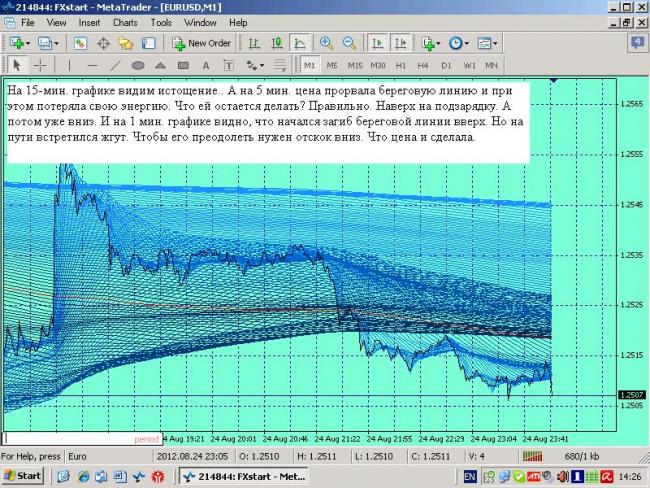Expand the Periods clock dropdown arrow

tap(466, 43)
